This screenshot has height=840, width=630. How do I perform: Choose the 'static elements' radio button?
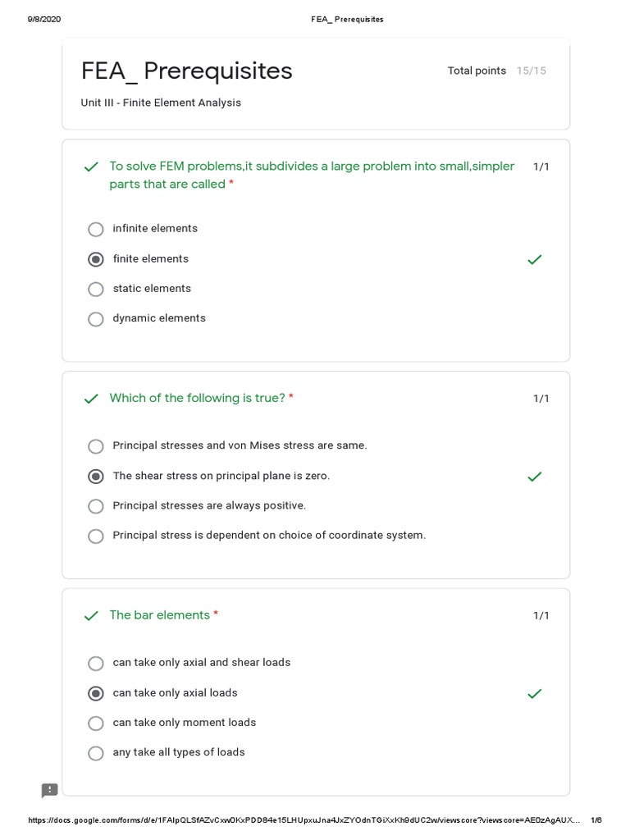pyautogui.click(x=96, y=290)
